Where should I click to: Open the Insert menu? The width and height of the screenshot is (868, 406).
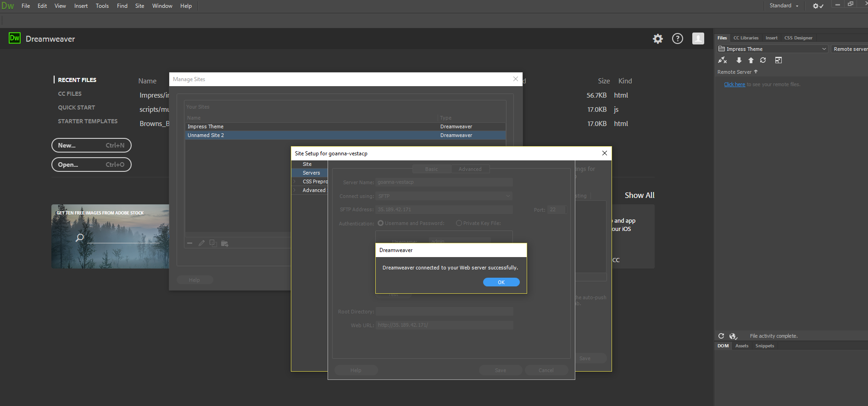(81, 6)
